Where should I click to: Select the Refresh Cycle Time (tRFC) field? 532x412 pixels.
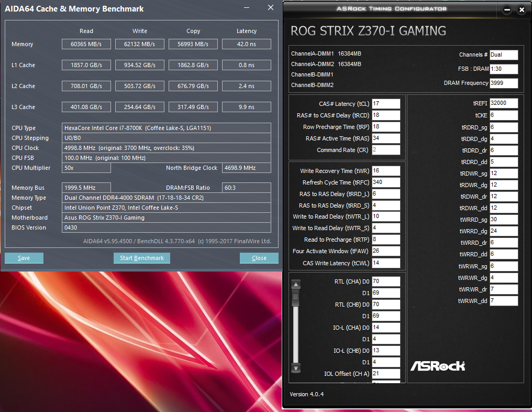coord(386,182)
